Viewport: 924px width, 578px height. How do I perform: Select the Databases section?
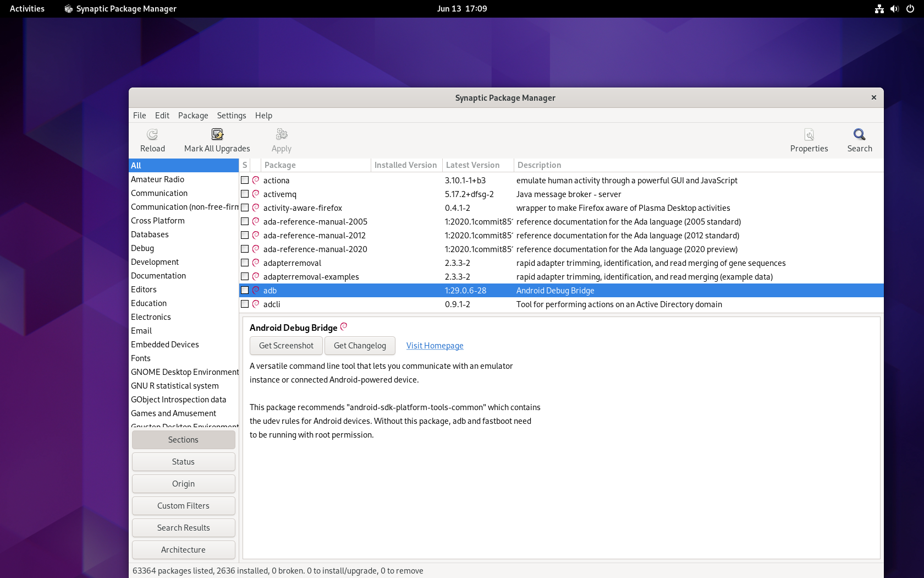click(x=184, y=235)
